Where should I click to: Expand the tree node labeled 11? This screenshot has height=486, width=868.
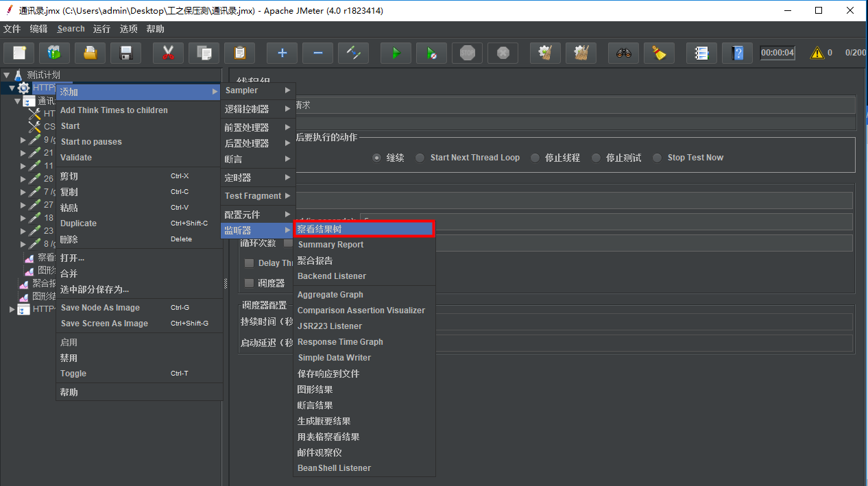(x=23, y=166)
